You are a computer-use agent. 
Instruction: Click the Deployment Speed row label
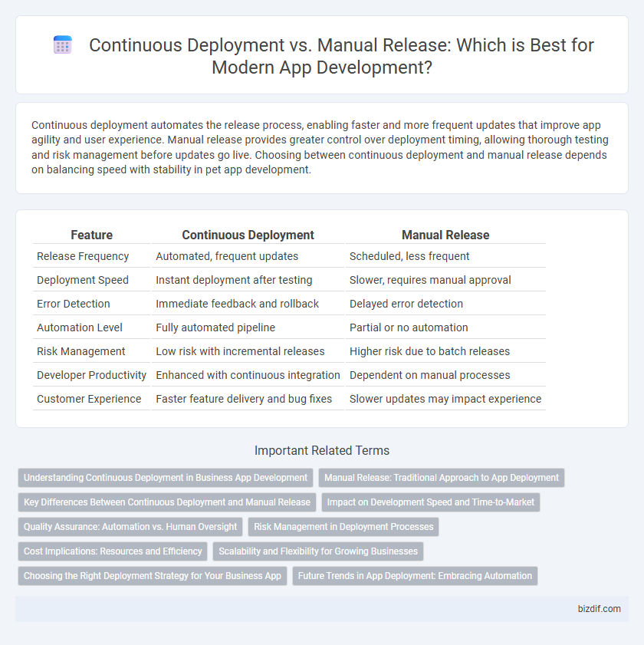point(83,280)
